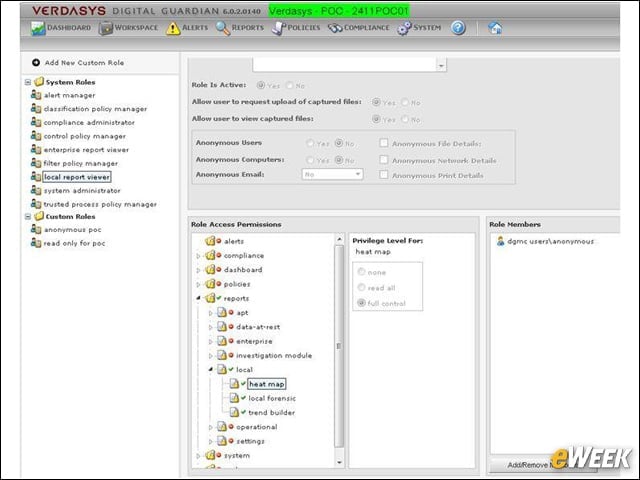640x480 pixels.
Task: Select Yes for Anonymous Users
Action: (310, 143)
